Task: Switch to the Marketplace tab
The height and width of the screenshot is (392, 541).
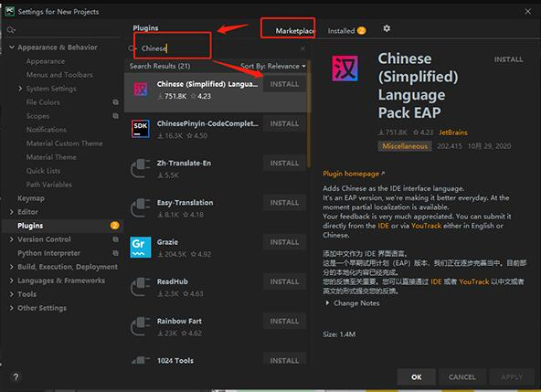Action: [295, 31]
